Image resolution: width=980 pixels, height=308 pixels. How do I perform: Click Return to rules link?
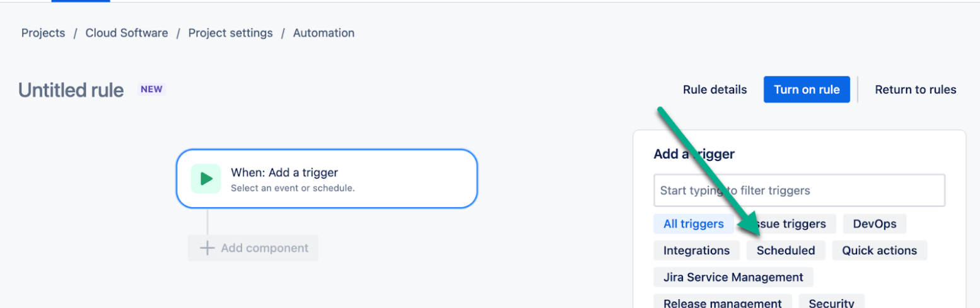[x=915, y=90]
